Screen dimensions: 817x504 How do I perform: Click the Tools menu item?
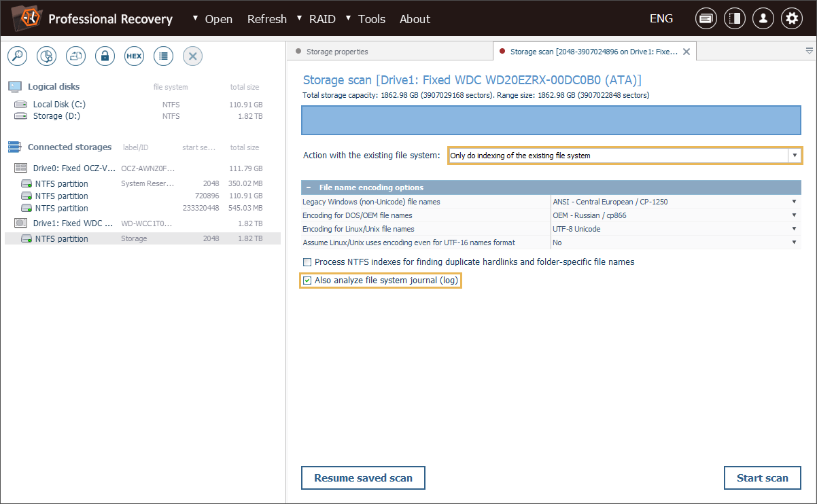coord(372,19)
